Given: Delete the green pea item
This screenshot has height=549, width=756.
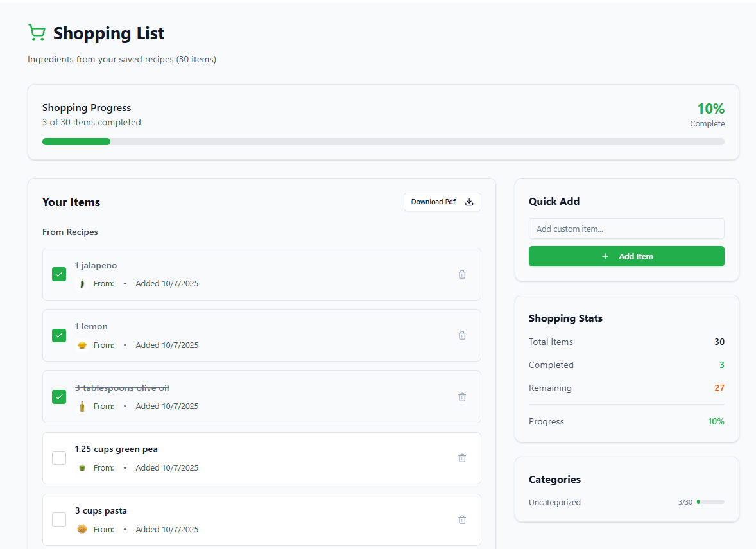Looking at the screenshot, I should coord(462,458).
